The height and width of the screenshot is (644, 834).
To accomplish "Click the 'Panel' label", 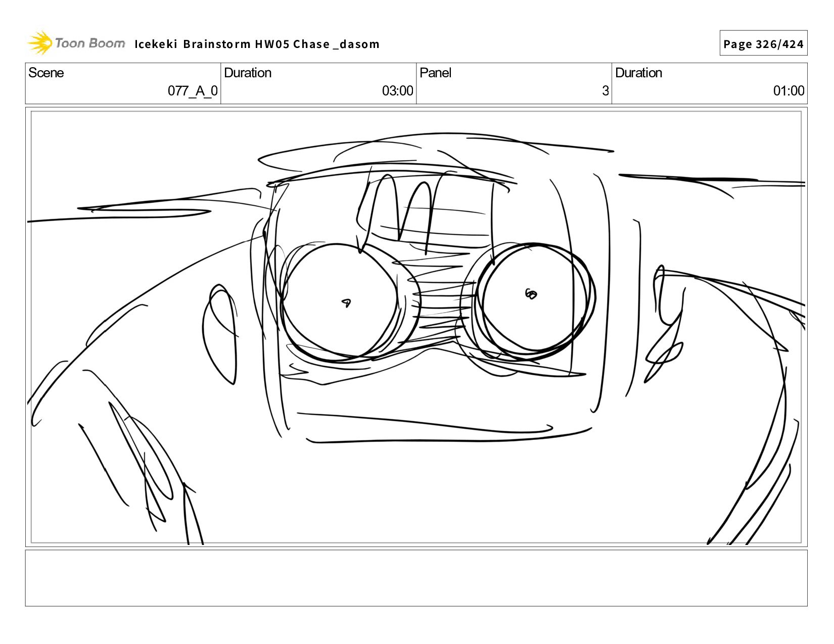I will tap(435, 73).
